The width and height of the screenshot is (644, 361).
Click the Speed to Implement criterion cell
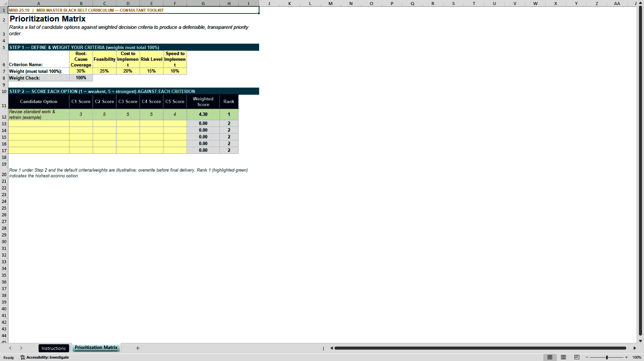pos(175,59)
